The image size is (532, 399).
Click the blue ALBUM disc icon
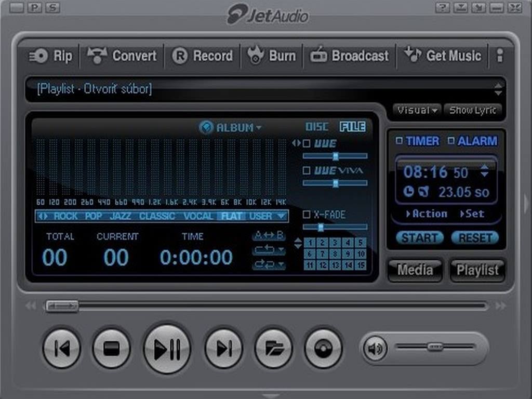(x=206, y=128)
